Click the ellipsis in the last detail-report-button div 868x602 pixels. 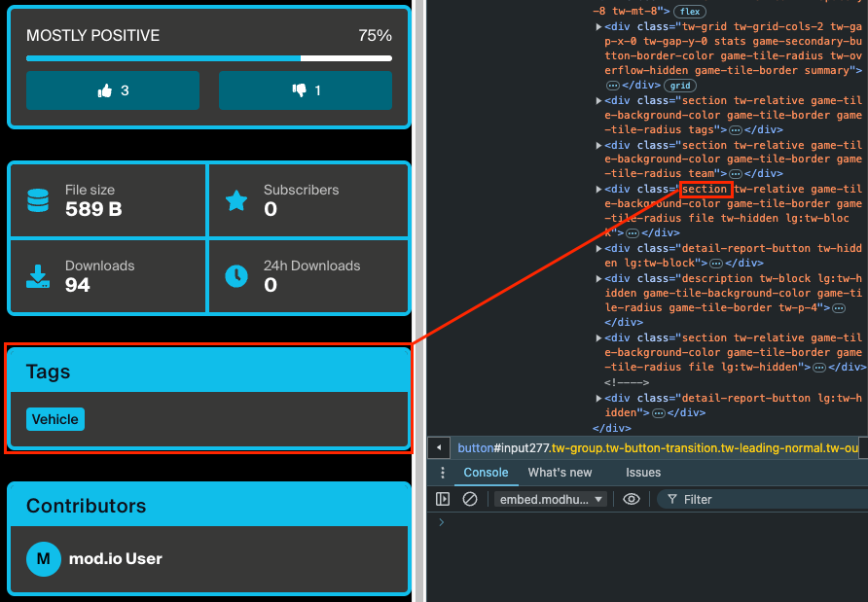[658, 412]
